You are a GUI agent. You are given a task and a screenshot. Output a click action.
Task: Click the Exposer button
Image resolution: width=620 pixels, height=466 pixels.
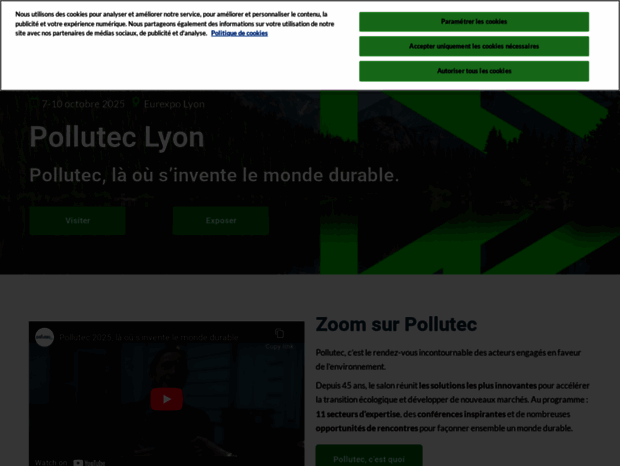[x=221, y=221]
